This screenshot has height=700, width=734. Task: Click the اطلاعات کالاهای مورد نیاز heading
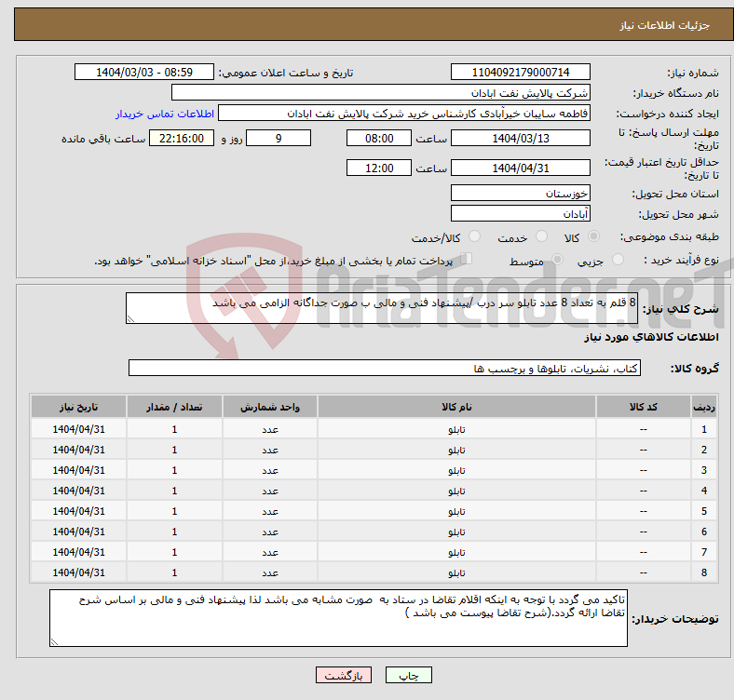pos(651,337)
